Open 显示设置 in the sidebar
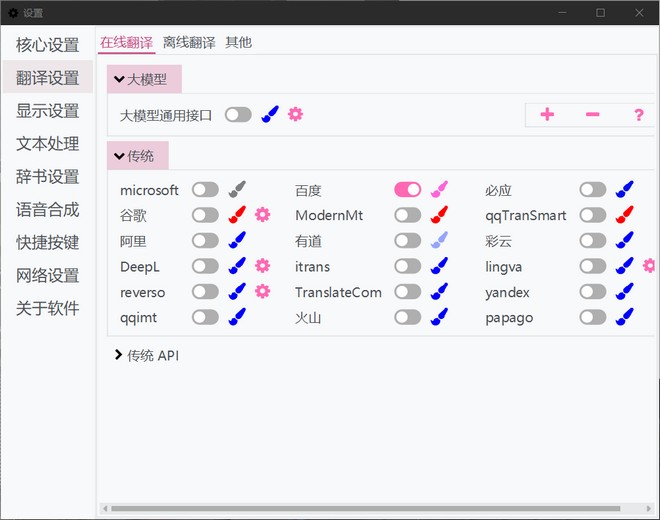Image resolution: width=660 pixels, height=520 pixels. tap(48, 110)
